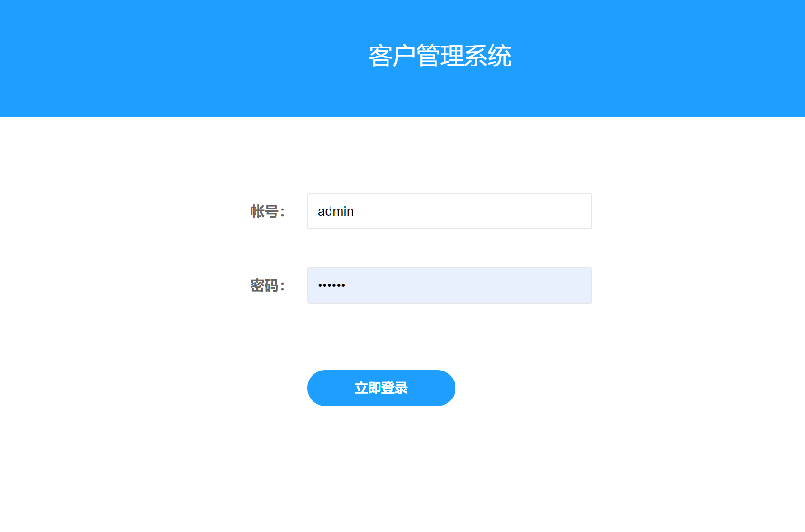
Task: Select the username text box
Action: pyautogui.click(x=449, y=211)
